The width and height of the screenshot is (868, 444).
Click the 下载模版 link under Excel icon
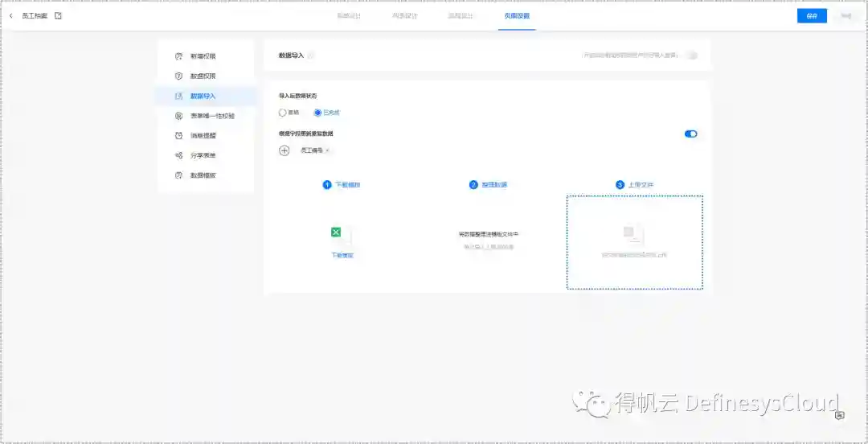pyautogui.click(x=342, y=255)
